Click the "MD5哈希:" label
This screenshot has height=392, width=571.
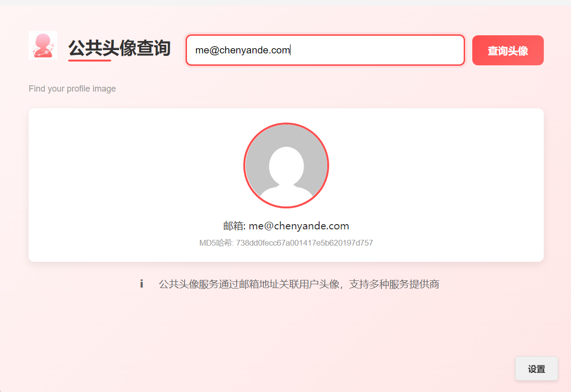(x=216, y=243)
